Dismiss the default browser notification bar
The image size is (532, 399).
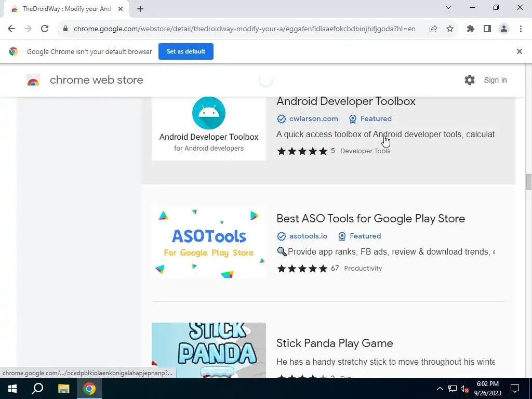[520, 51]
